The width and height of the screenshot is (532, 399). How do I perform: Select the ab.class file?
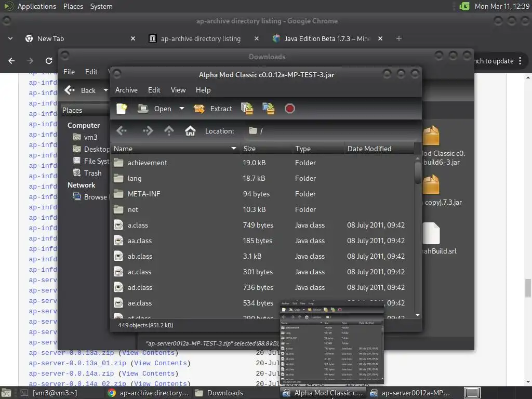tap(262, 257)
